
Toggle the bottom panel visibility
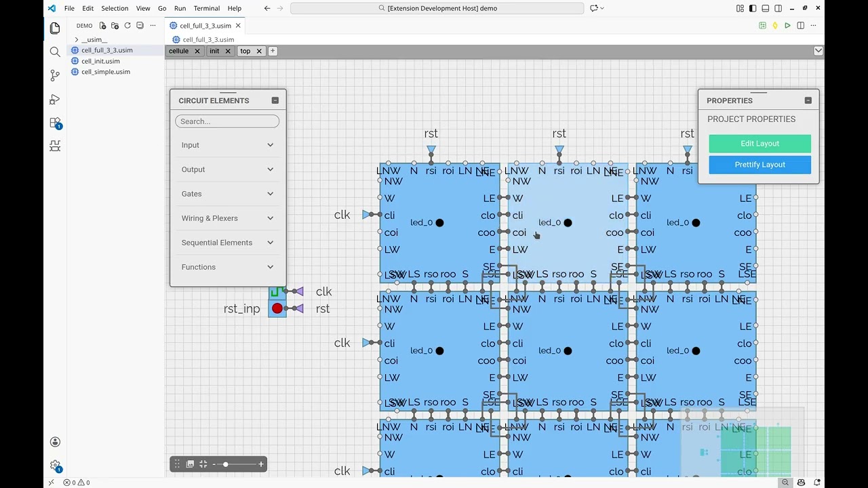pos(766,8)
